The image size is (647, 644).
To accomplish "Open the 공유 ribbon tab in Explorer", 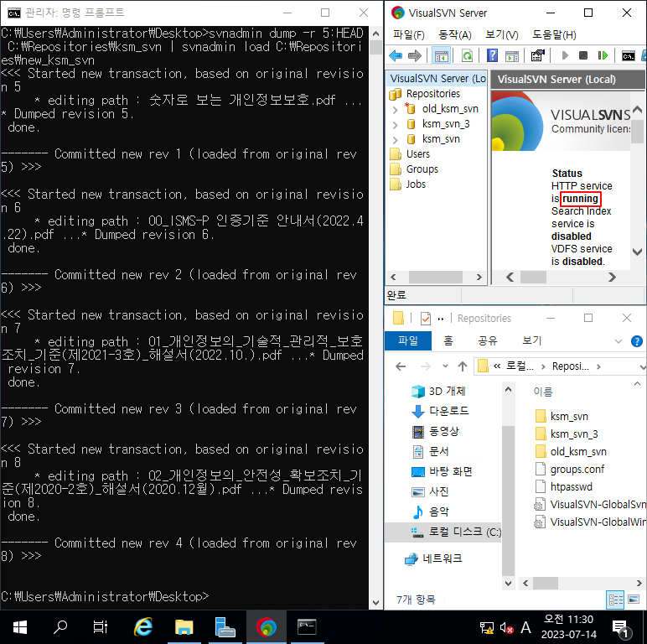I will [x=487, y=340].
